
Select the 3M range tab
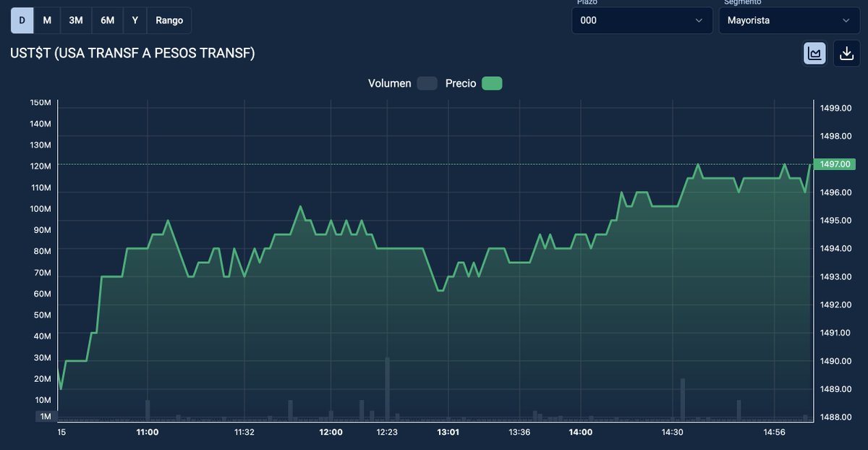[x=76, y=20]
